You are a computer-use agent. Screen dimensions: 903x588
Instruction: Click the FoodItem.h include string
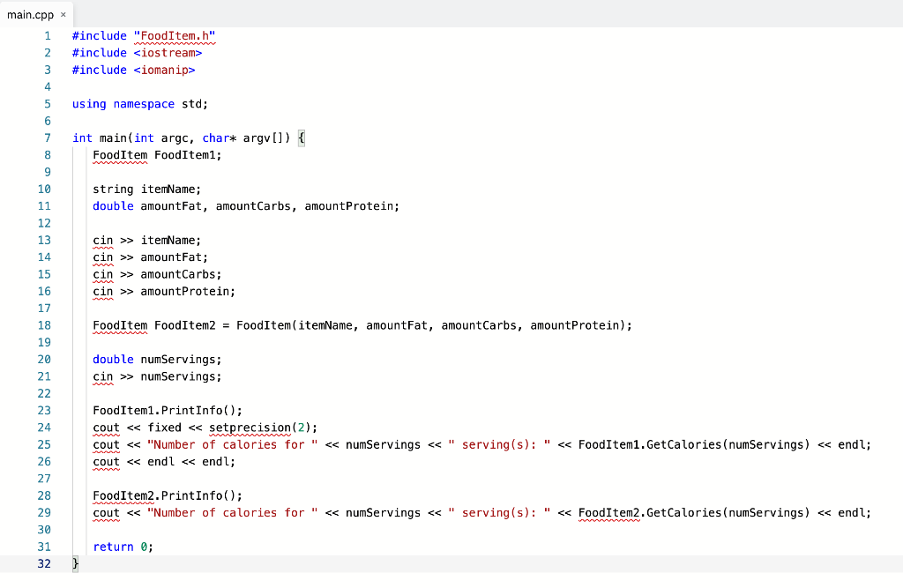[x=174, y=35]
